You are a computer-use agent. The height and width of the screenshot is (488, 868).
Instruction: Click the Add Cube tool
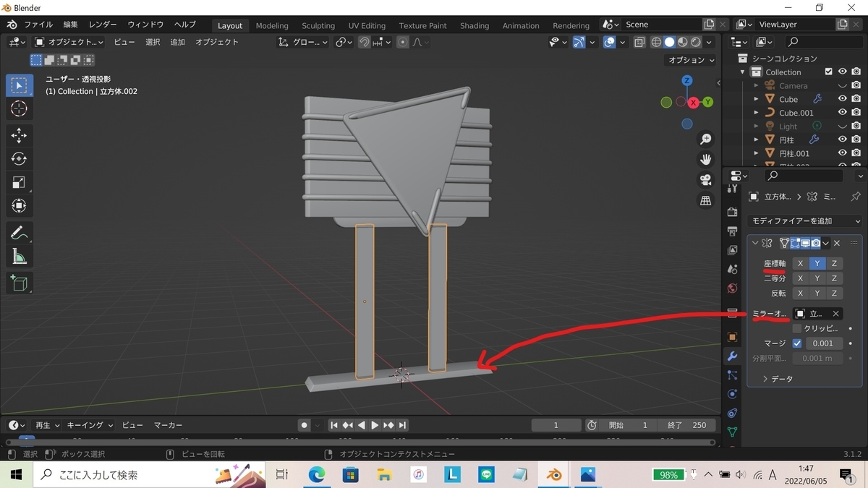[20, 283]
